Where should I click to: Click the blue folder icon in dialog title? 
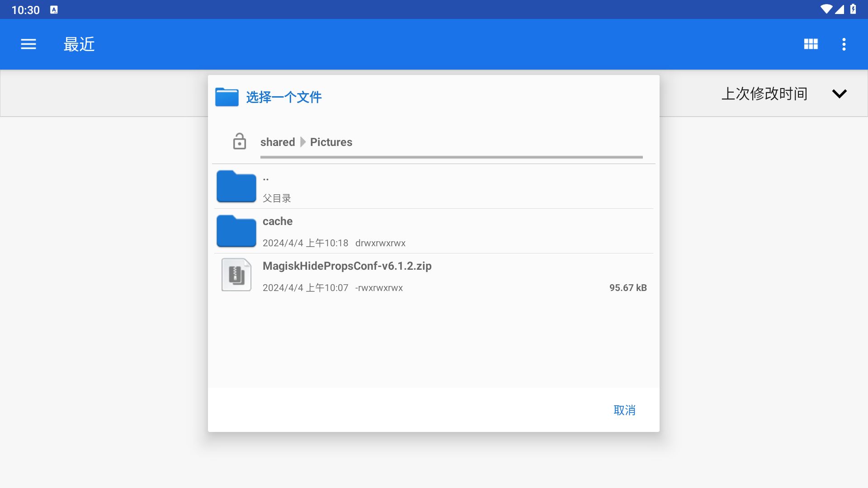pyautogui.click(x=227, y=97)
